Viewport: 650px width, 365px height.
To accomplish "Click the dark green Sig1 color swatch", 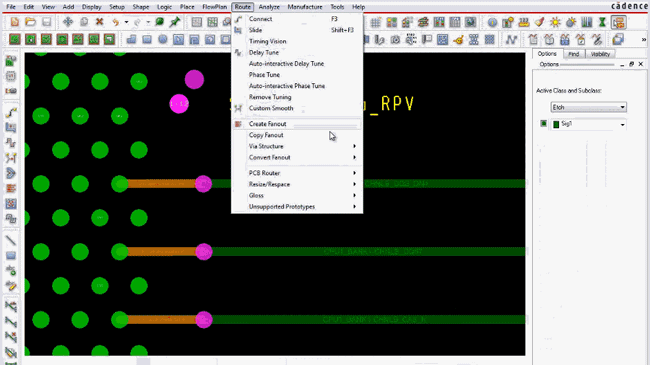I will pos(556,124).
